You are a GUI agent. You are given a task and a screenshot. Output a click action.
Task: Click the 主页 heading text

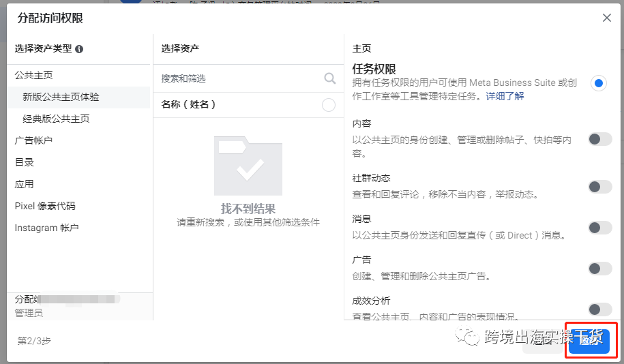click(361, 48)
